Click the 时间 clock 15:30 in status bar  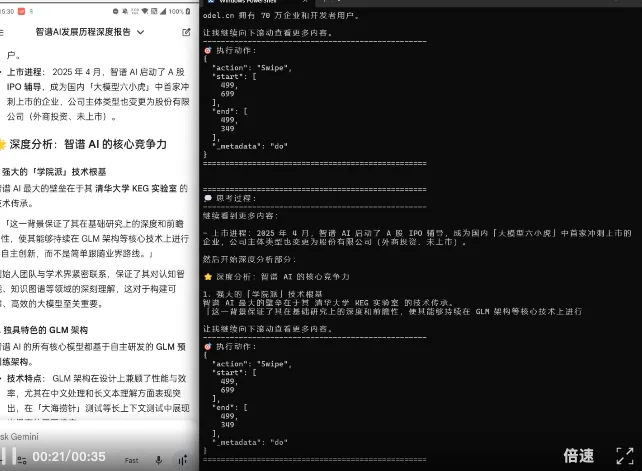7,11
